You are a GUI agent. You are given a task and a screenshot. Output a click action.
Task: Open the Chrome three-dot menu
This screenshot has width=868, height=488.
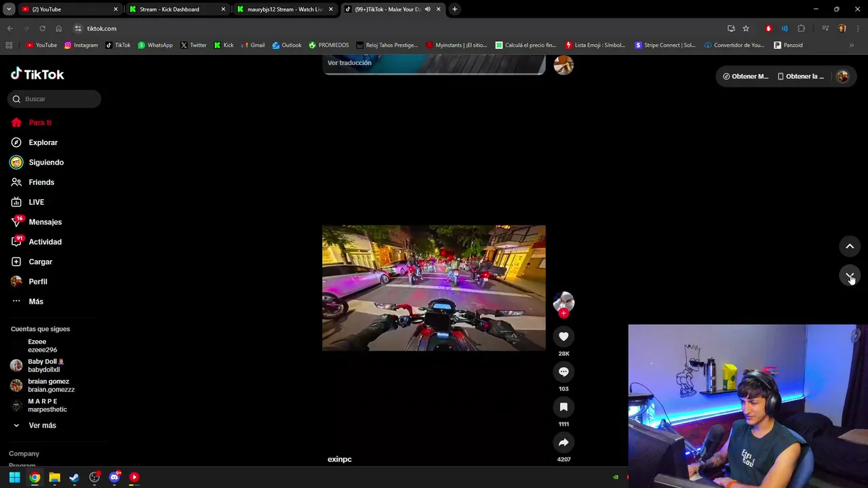[859, 28]
